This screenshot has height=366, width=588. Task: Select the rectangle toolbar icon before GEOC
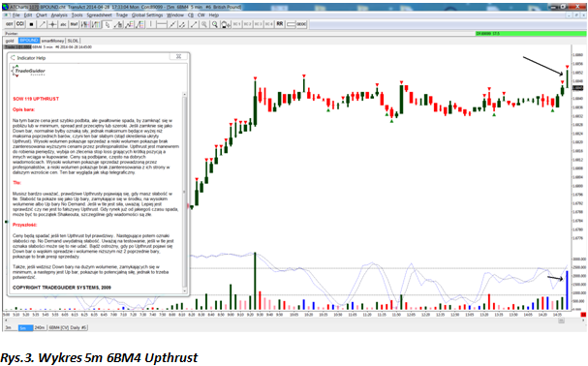point(291,24)
